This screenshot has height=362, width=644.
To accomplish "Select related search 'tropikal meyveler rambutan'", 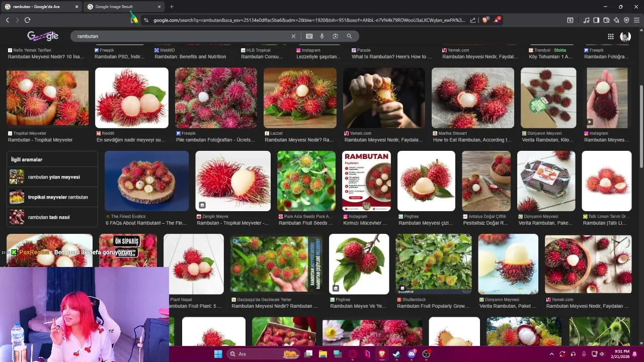I will tap(52, 197).
